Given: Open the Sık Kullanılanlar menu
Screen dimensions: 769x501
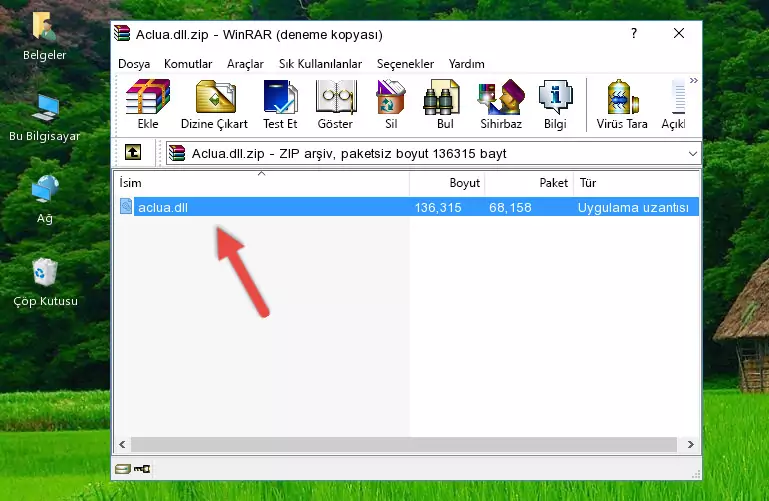Looking at the screenshot, I should pyautogui.click(x=320, y=64).
